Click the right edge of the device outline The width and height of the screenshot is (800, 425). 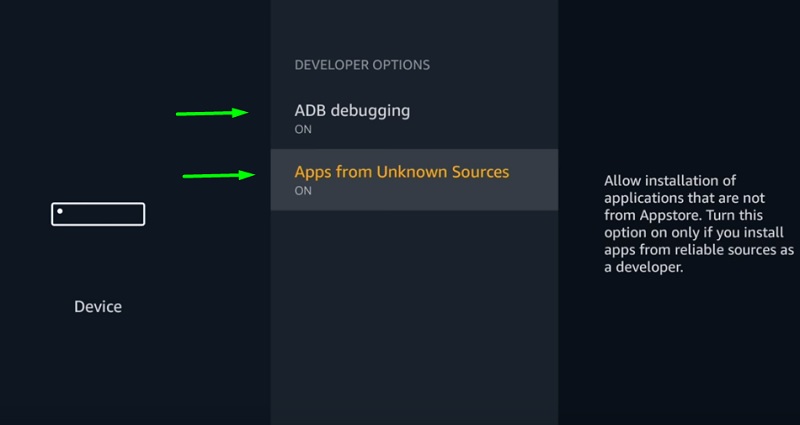144,214
